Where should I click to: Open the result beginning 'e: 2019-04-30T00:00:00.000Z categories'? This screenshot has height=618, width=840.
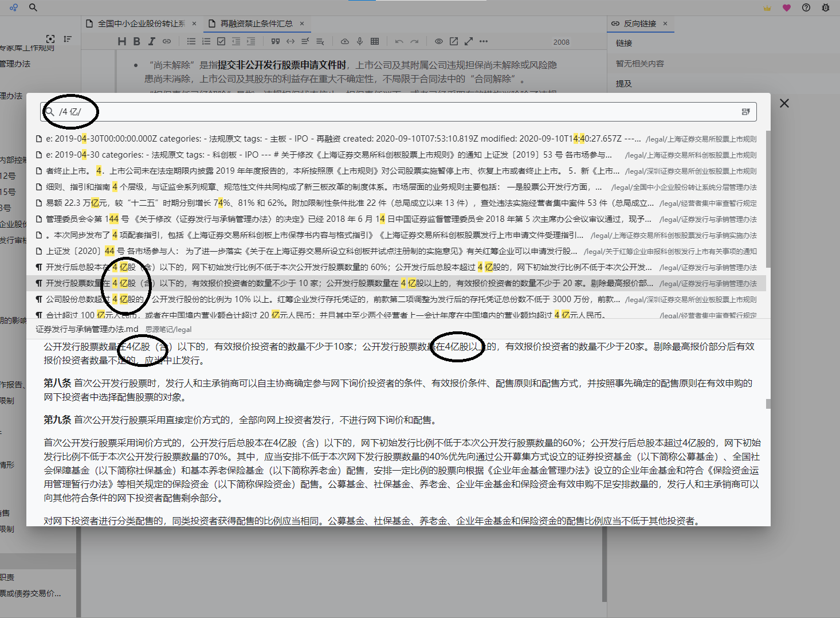click(396, 139)
